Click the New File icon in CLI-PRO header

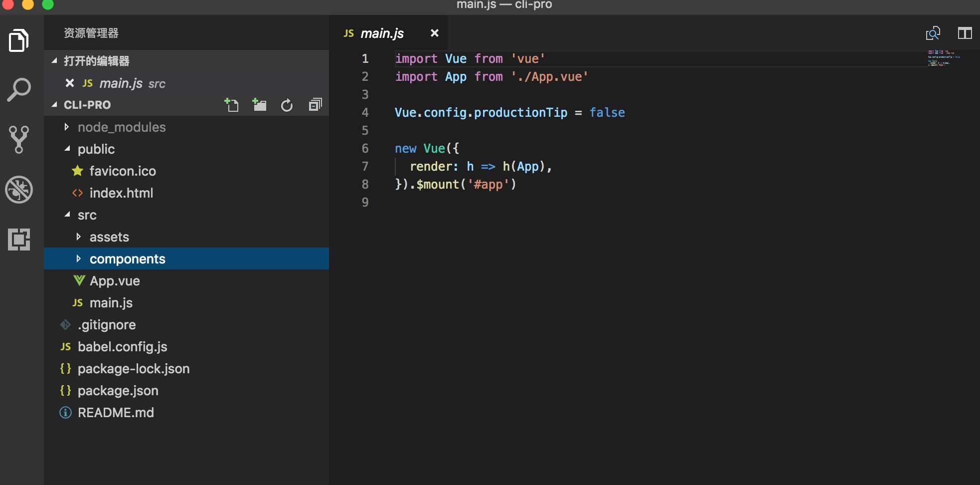[231, 105]
